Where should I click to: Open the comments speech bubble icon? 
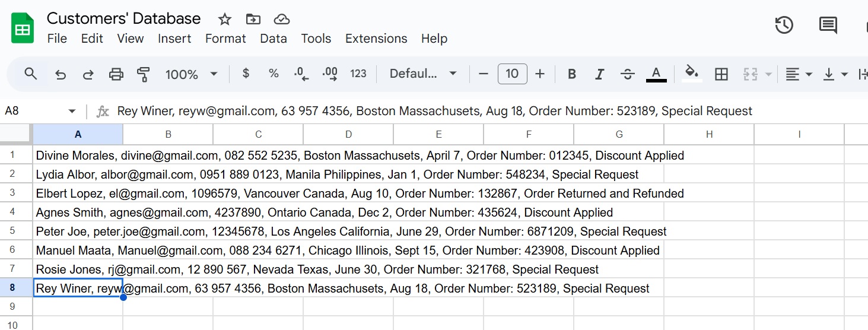[828, 25]
